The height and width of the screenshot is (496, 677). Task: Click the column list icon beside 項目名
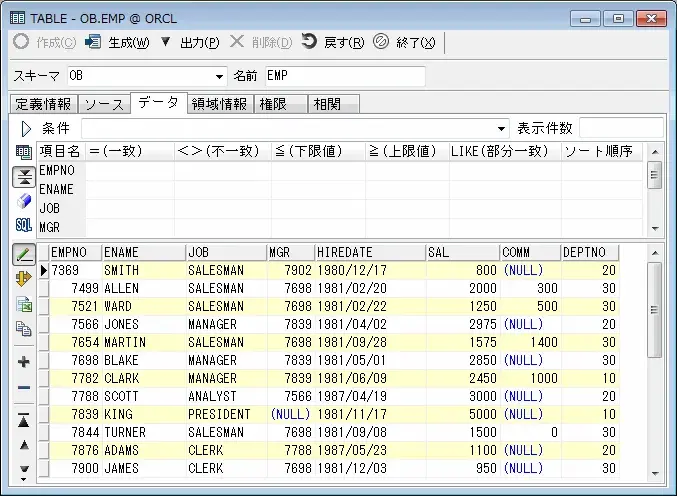click(24, 152)
